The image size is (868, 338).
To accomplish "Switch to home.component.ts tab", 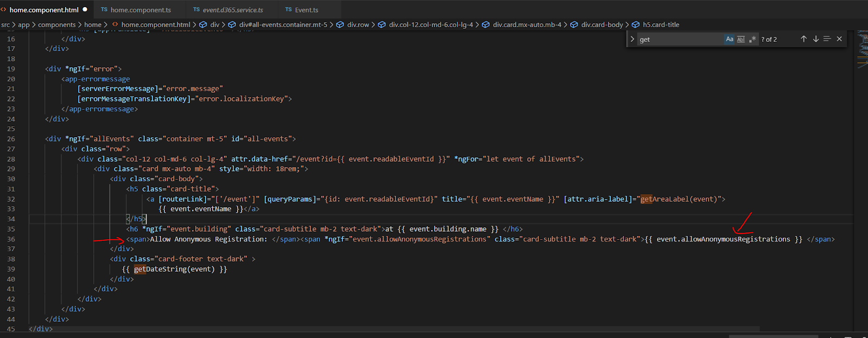I will pos(141,10).
